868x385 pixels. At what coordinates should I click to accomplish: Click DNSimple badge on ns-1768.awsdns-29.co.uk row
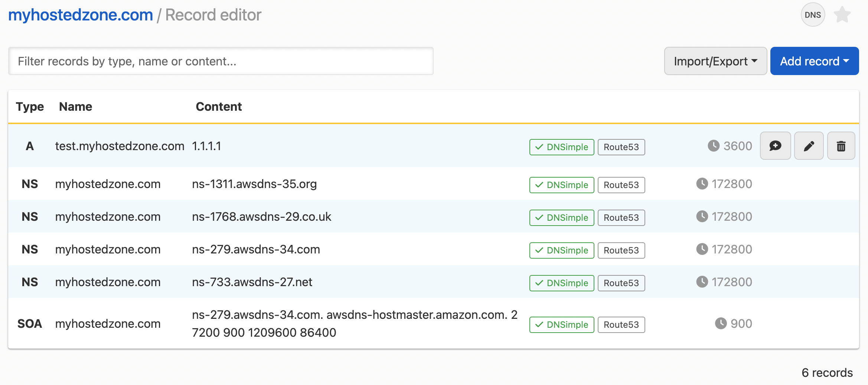(562, 218)
